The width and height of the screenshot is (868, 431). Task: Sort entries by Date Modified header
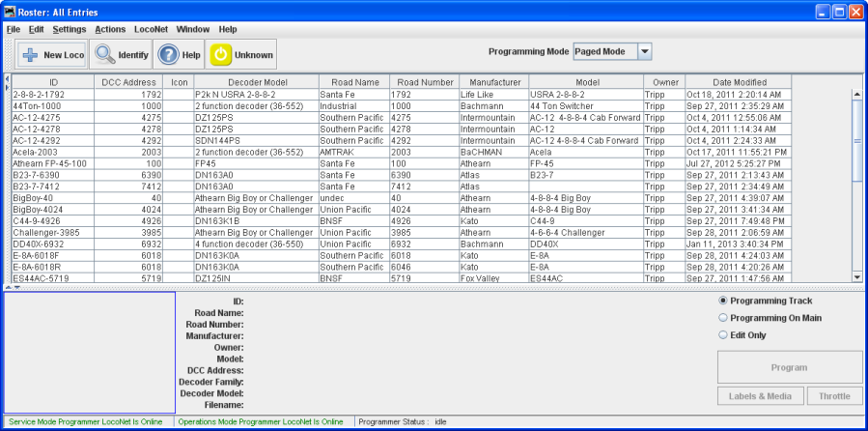point(740,82)
